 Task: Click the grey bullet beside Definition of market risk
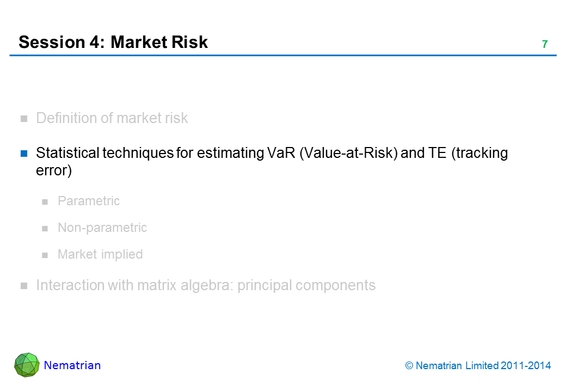click(24, 119)
